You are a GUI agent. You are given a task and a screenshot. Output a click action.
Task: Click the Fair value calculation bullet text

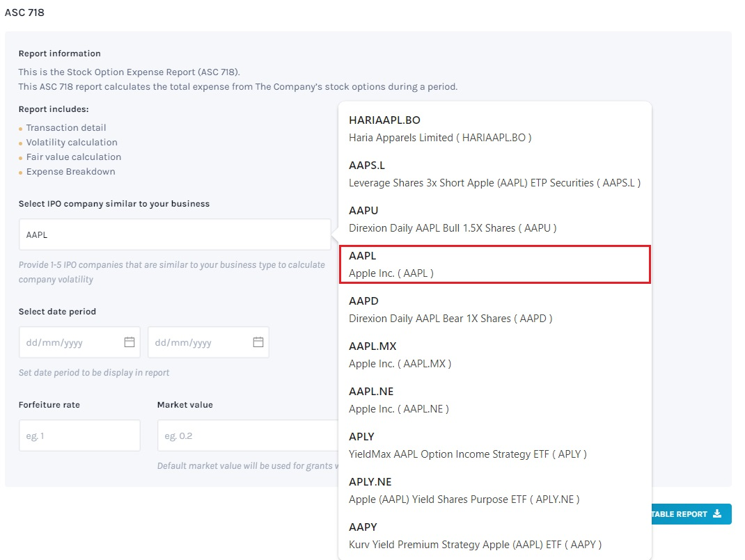coord(74,157)
